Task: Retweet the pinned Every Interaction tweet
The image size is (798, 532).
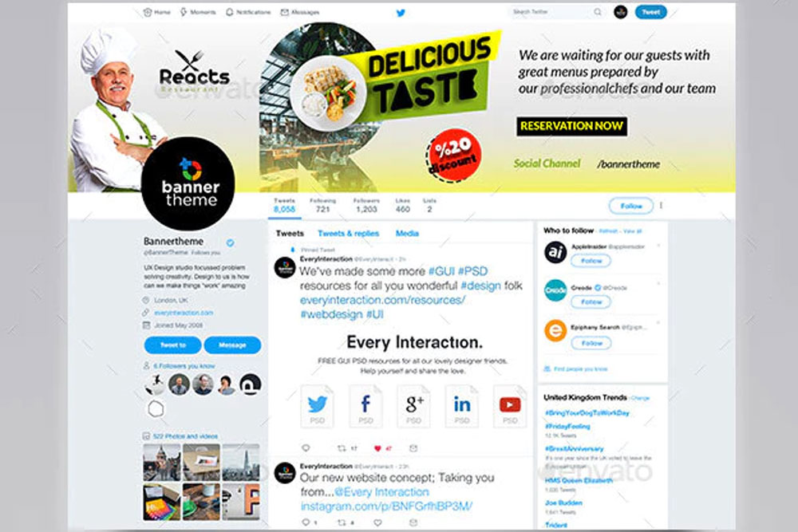Action: point(342,448)
